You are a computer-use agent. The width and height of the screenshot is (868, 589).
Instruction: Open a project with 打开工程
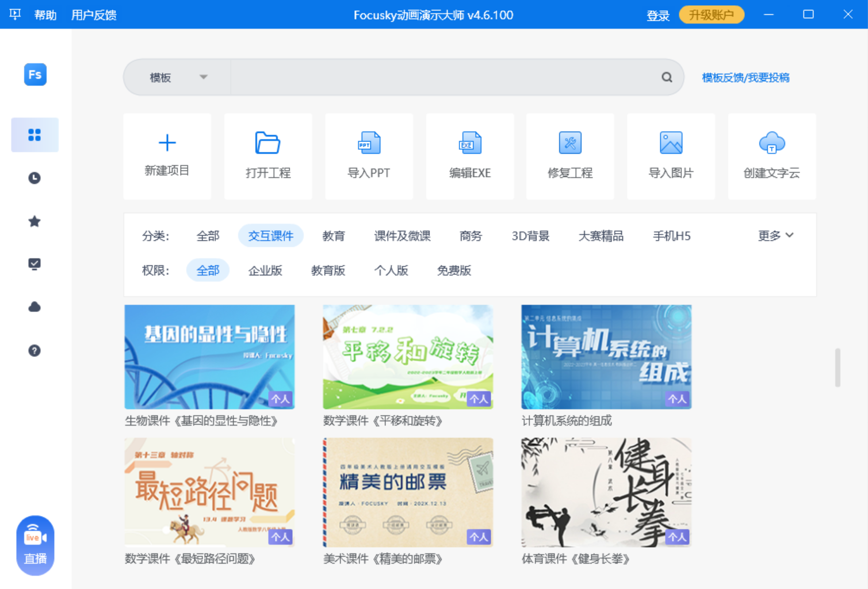268,156
